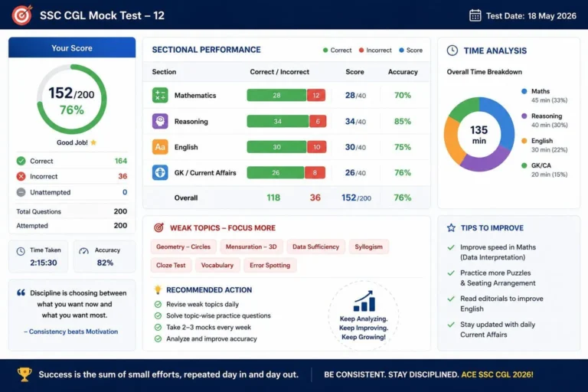Click the Correct count value 164
Screen dimensions: 588x392
click(x=121, y=161)
